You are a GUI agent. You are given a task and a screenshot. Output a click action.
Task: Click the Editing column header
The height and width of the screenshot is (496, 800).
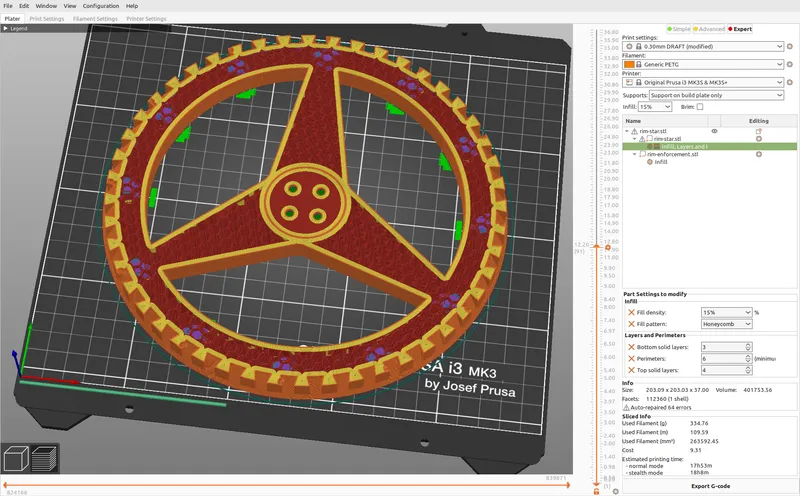click(758, 121)
